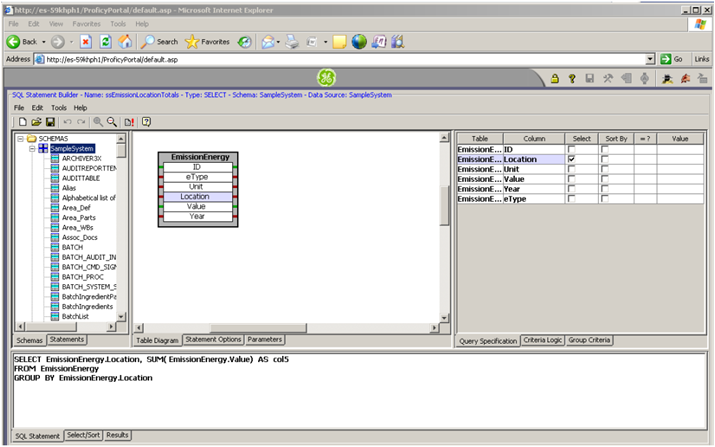Click the browser Stop icon with red X
Image resolution: width=715 pixels, height=447 pixels.
(86, 42)
